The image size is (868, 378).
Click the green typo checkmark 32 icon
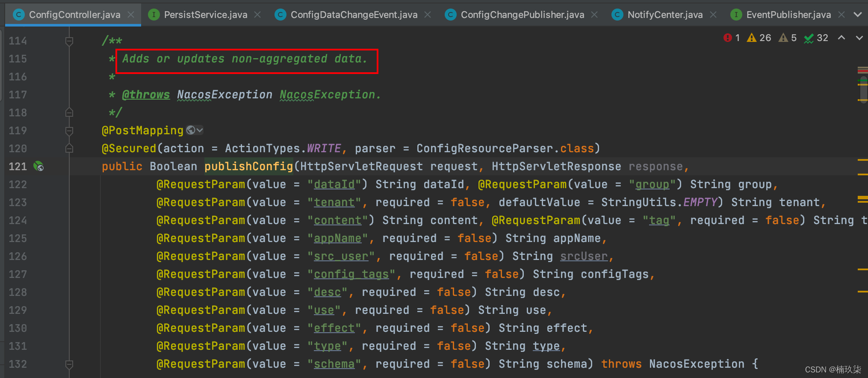(x=809, y=38)
